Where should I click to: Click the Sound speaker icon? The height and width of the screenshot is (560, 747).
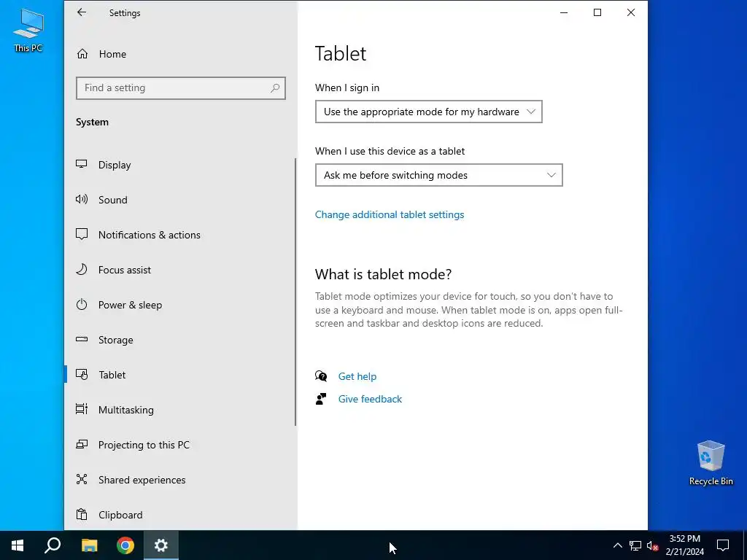(x=82, y=199)
